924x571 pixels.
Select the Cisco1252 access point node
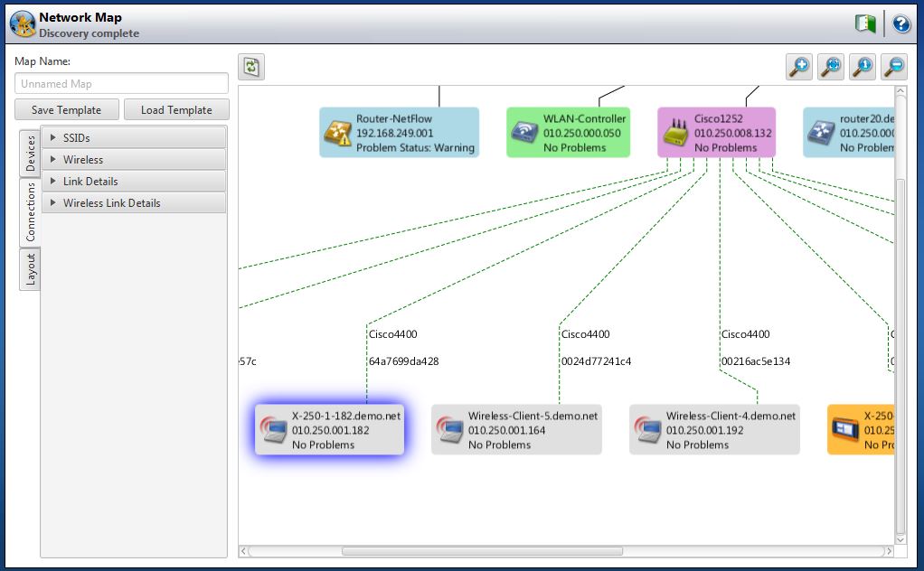(x=717, y=133)
